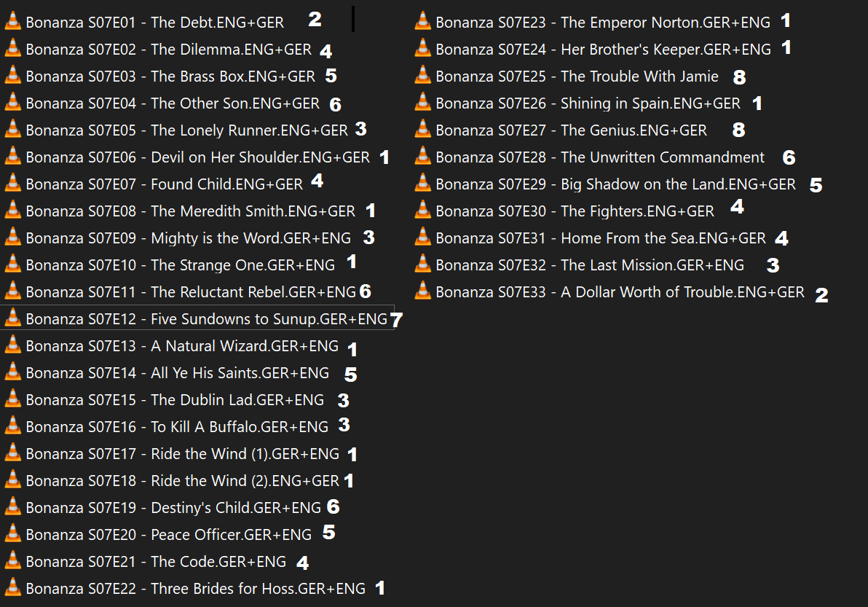Click VLC icon for S07E10 The Strange One
868x607 pixels.
(x=12, y=265)
